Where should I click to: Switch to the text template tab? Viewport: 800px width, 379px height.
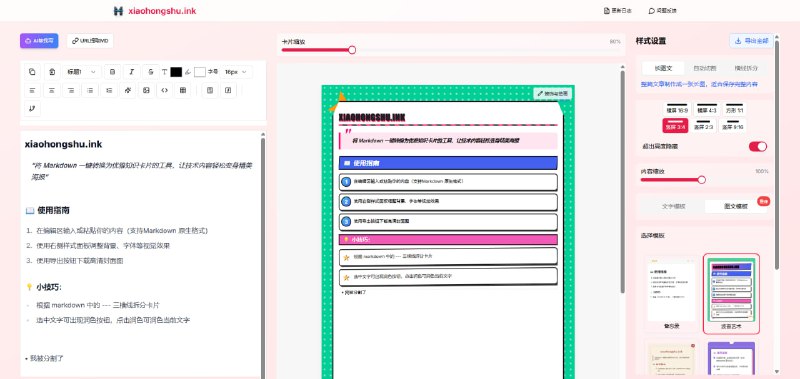[673, 207]
